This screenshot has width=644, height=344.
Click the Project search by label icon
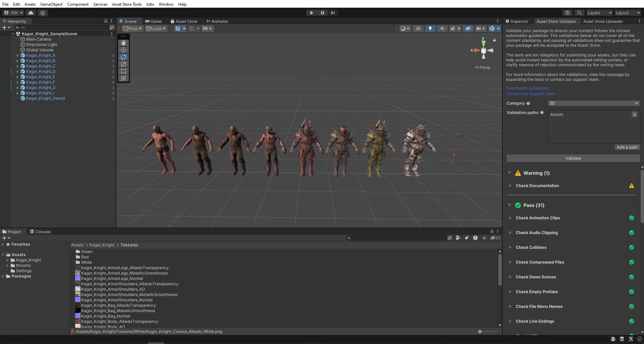(466, 238)
